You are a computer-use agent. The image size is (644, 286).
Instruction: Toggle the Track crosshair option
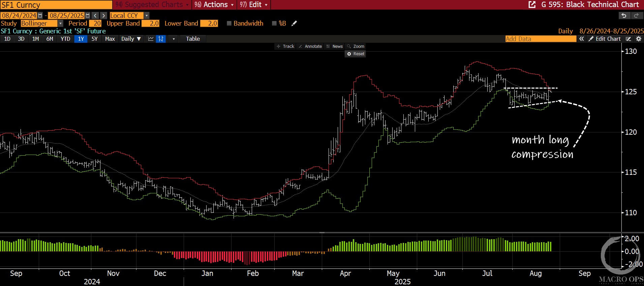285,46
